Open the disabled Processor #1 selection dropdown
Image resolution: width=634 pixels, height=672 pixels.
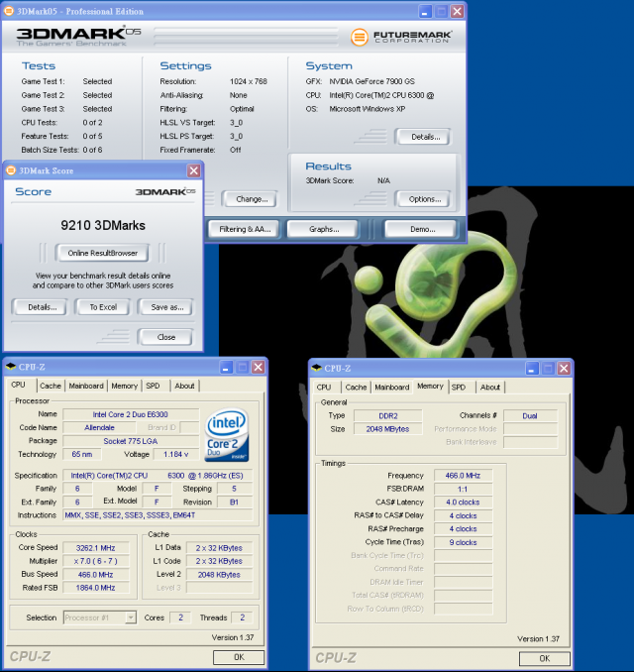click(131, 617)
